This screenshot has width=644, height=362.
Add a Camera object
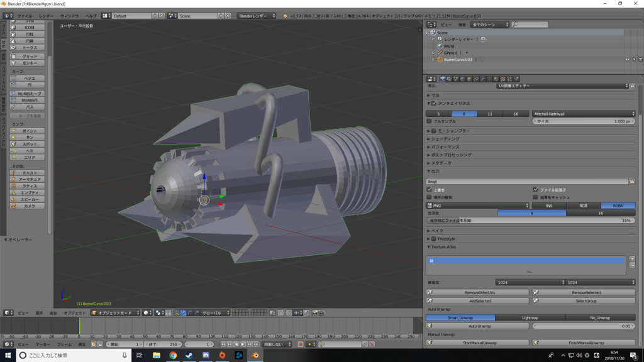point(30,206)
